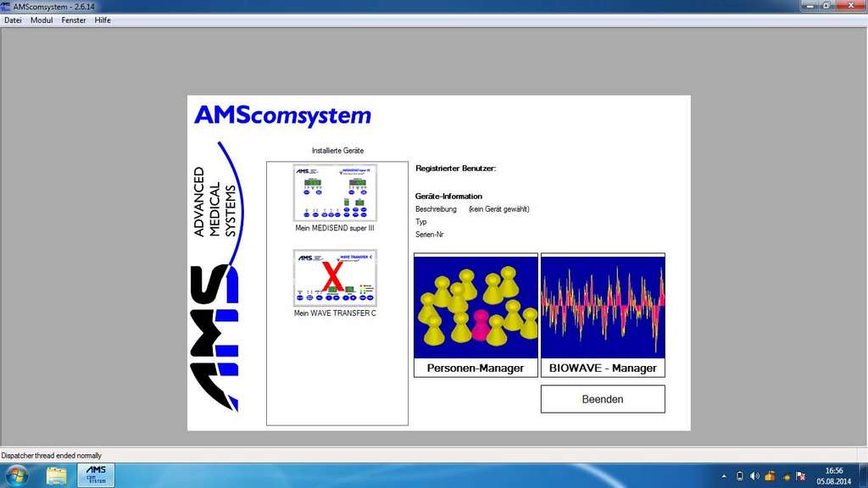Click the "Installierte Geräte" heading
Viewport: 868px width, 488px height.
point(337,151)
